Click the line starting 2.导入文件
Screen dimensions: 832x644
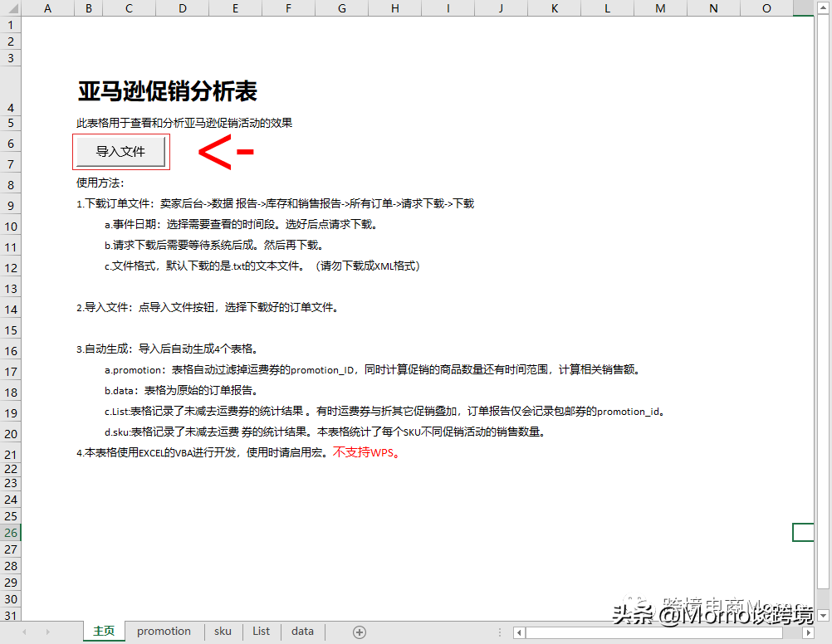208,307
